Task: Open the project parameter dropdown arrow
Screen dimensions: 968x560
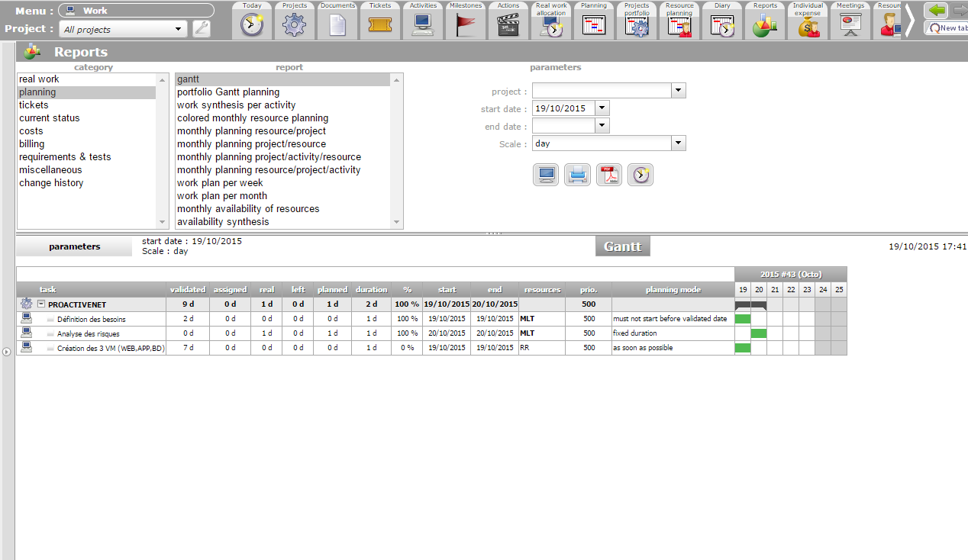Action: (x=678, y=91)
